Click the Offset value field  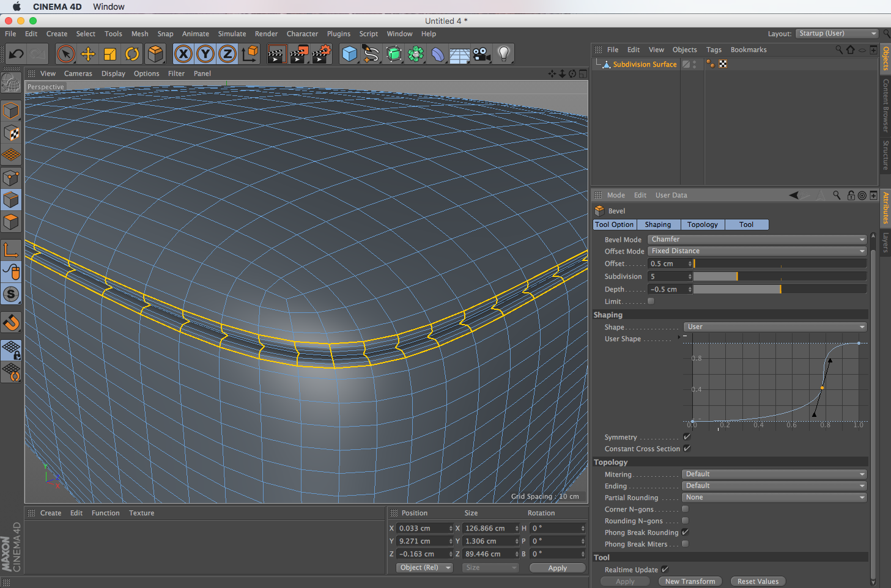pyautogui.click(x=668, y=264)
